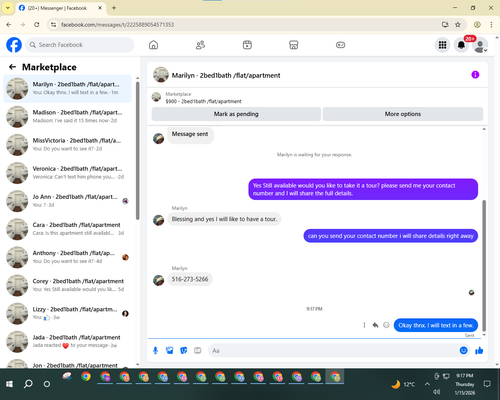The image size is (500, 400).
Task: Send a thumbs-up like
Action: [x=479, y=350]
